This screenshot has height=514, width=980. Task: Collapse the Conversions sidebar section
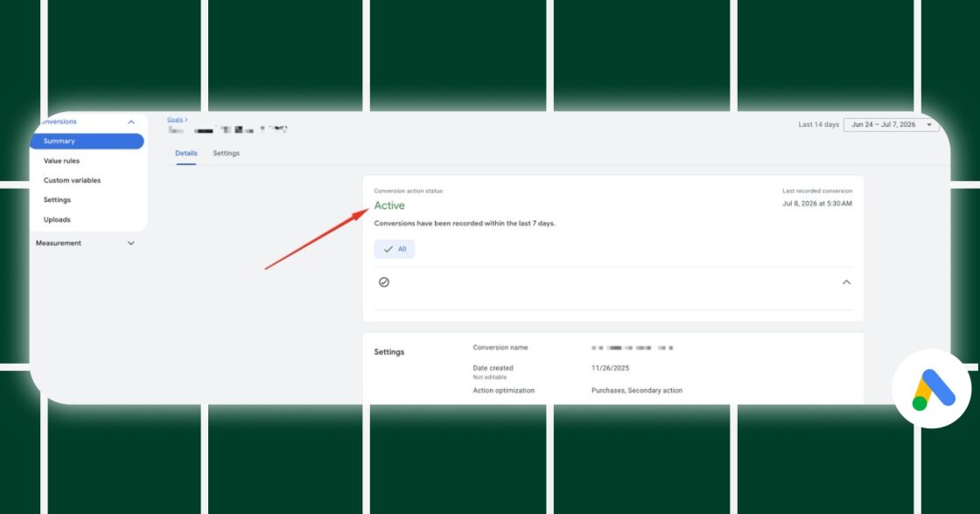pyautogui.click(x=130, y=122)
